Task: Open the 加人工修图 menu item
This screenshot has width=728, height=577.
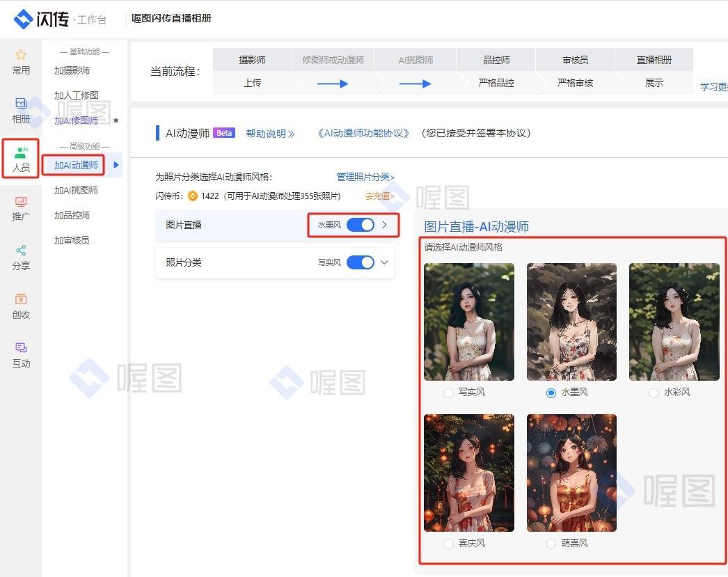Action: click(x=76, y=95)
